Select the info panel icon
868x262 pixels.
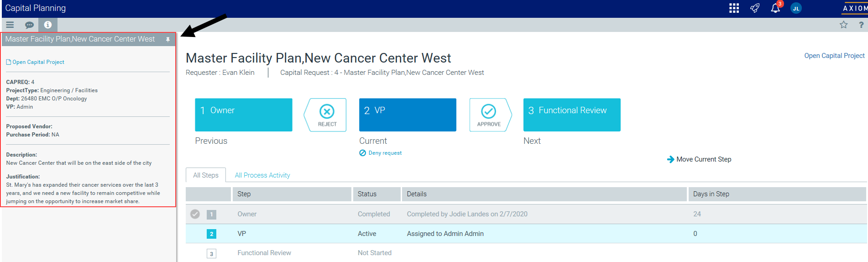(48, 25)
